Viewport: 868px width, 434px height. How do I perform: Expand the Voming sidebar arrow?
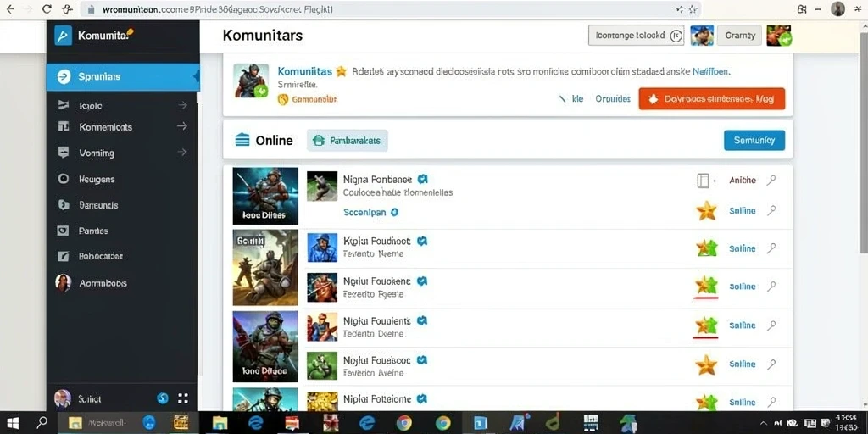[x=182, y=152]
